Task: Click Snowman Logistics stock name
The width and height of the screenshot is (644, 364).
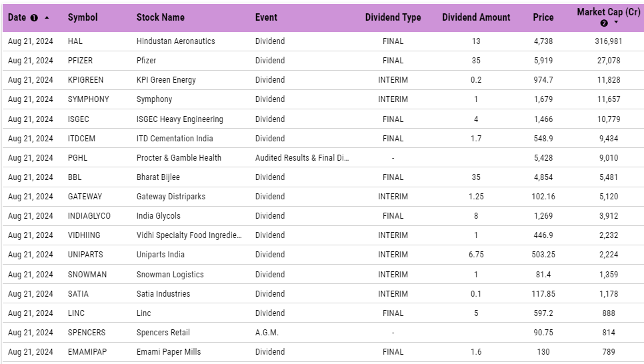Action: click(170, 275)
